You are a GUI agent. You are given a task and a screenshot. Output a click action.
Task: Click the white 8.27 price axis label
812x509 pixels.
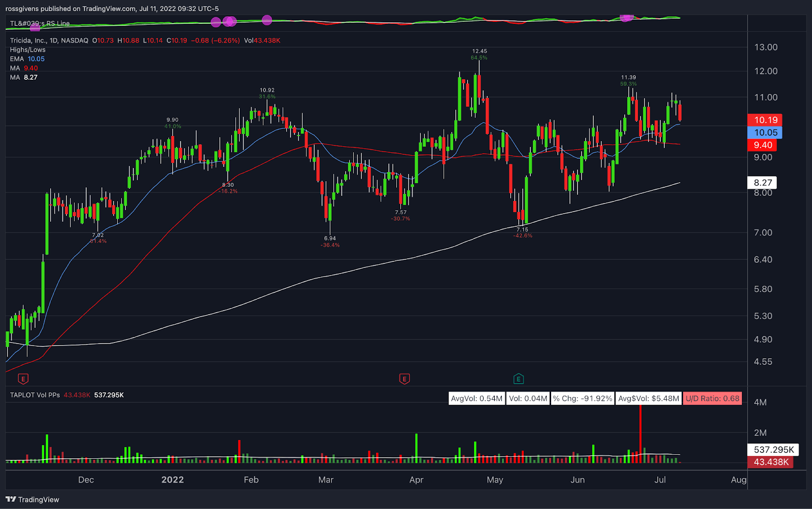point(762,183)
